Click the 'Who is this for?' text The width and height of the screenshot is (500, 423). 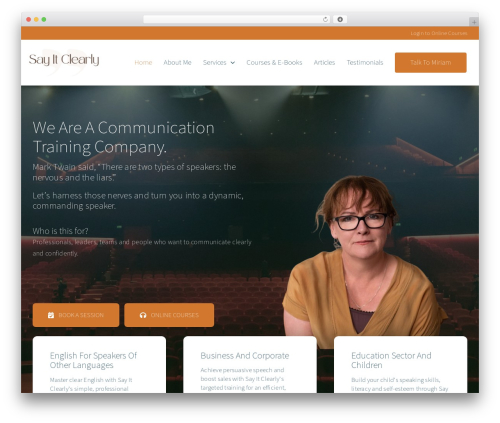point(60,231)
